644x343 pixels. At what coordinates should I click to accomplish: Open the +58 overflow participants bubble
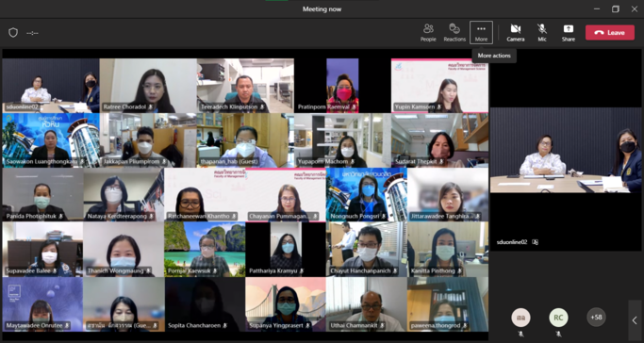click(596, 318)
